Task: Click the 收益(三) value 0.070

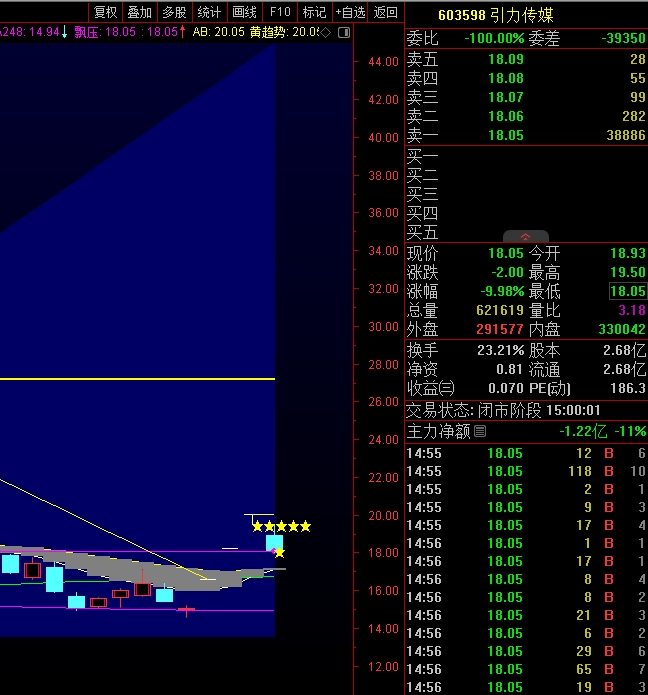Action: point(506,389)
